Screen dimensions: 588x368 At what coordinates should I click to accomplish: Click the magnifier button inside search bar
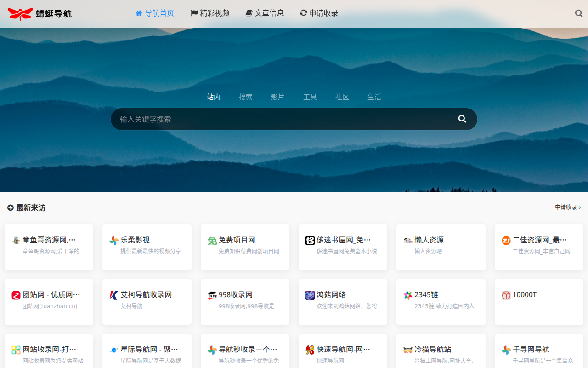point(462,119)
